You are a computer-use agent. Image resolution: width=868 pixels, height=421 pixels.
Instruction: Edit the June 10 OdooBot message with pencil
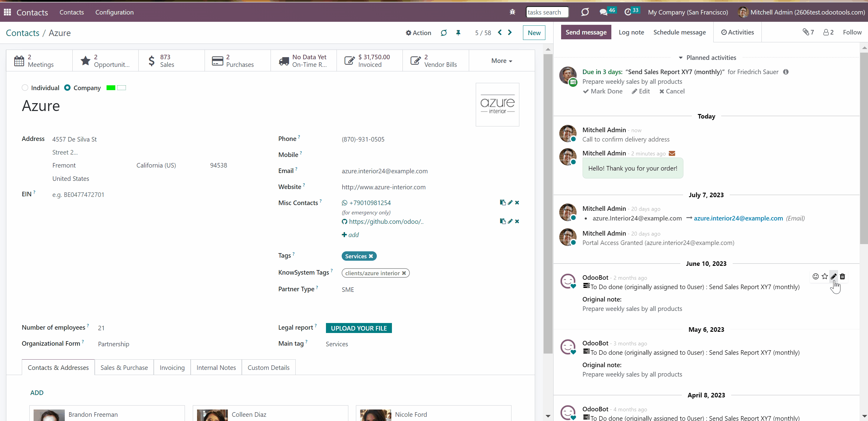(x=833, y=276)
